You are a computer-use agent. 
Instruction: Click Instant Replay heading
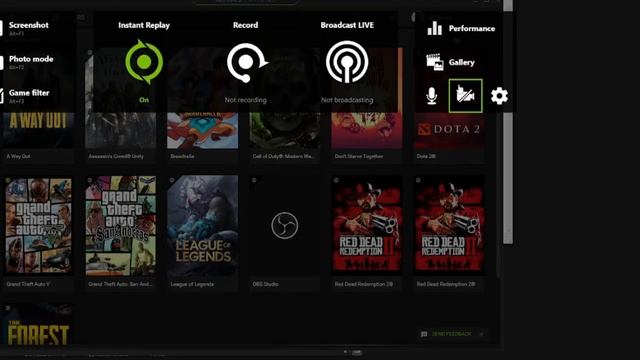click(x=144, y=25)
